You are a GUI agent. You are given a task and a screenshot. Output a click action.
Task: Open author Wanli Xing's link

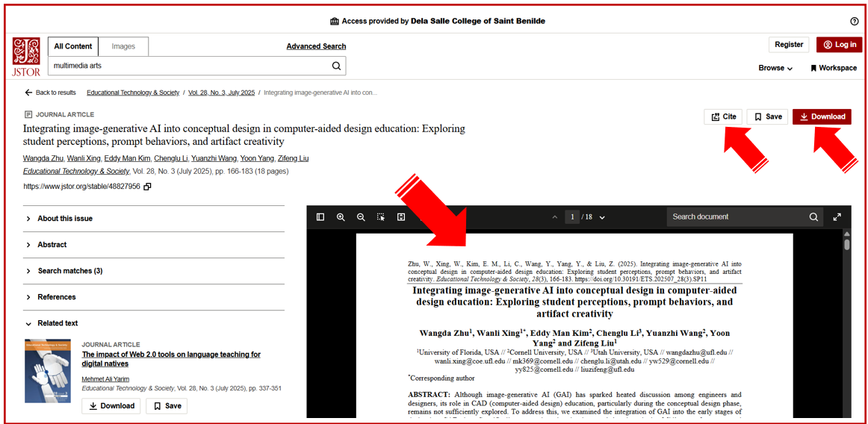84,158
